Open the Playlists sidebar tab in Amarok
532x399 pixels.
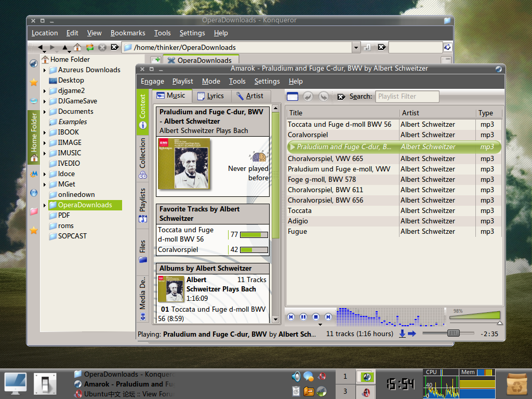pos(142,205)
